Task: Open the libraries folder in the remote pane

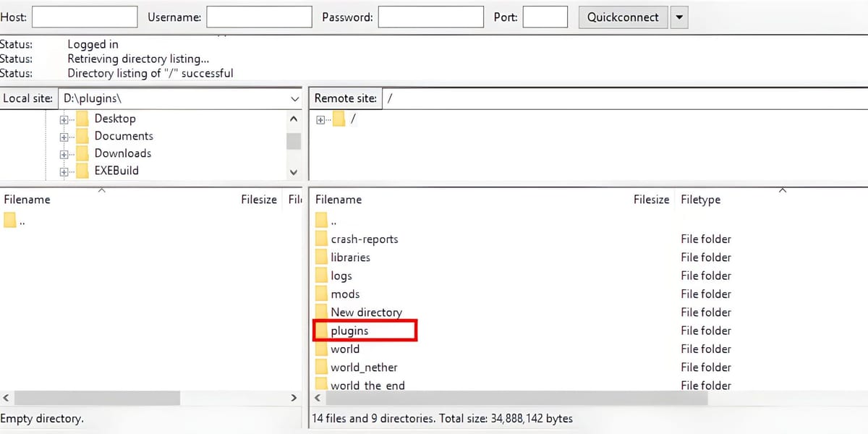Action: [x=350, y=257]
